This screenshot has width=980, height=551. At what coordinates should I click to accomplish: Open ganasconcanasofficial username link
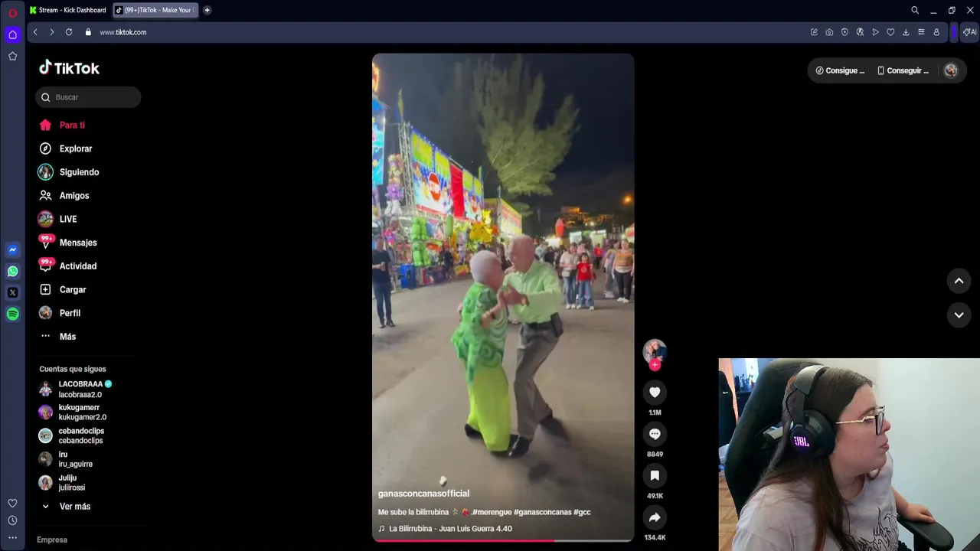(423, 494)
